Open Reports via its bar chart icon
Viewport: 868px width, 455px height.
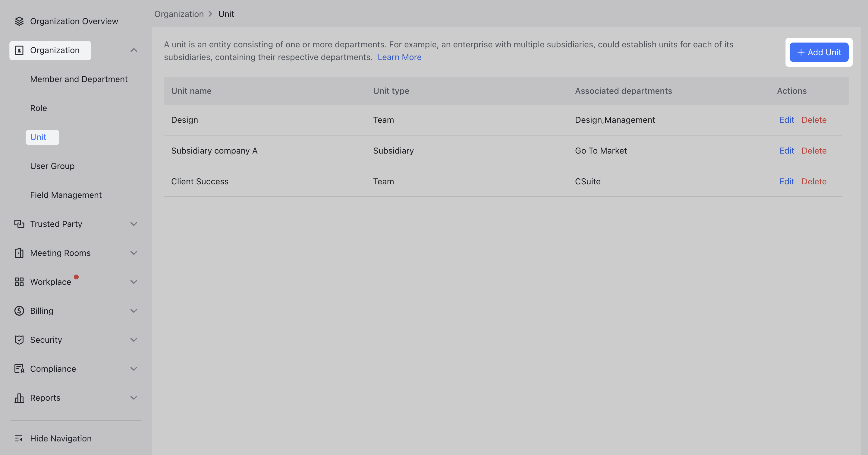(19, 398)
